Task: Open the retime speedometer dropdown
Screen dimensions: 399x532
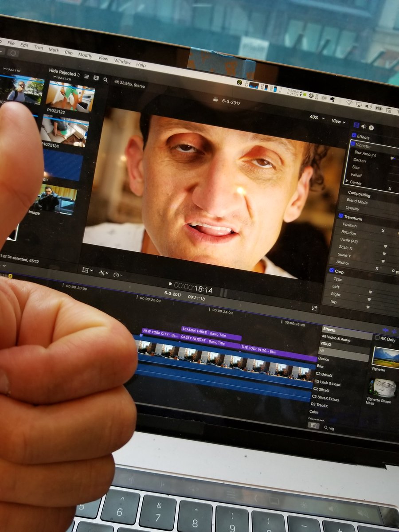Action: click(x=117, y=275)
